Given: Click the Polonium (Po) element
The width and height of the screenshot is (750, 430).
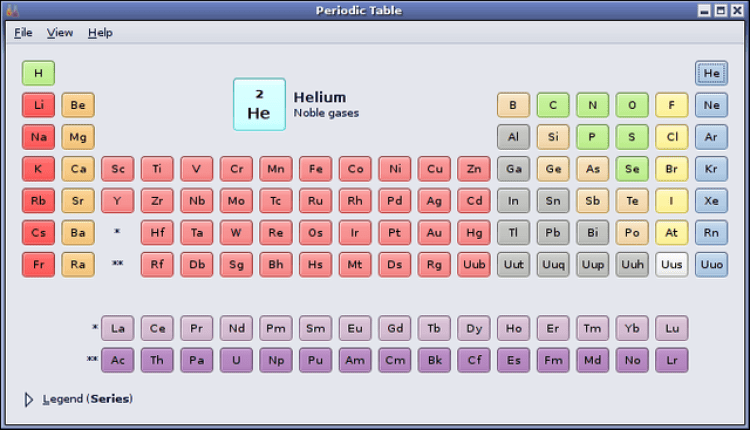Looking at the screenshot, I should tap(632, 233).
